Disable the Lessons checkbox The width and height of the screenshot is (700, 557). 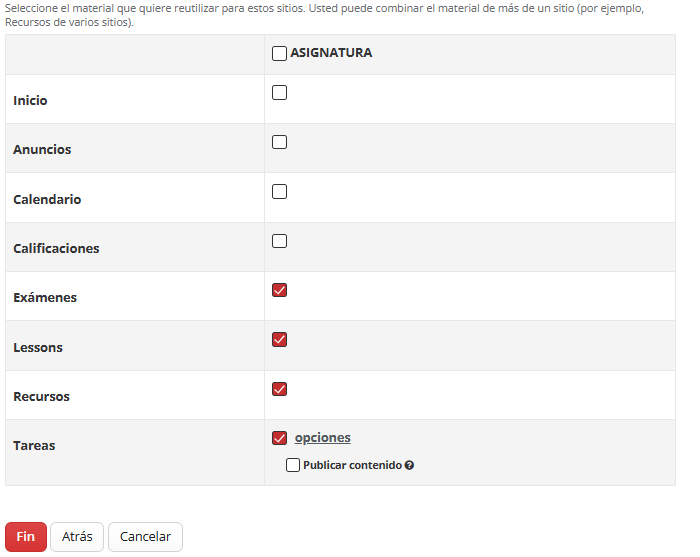(x=279, y=339)
